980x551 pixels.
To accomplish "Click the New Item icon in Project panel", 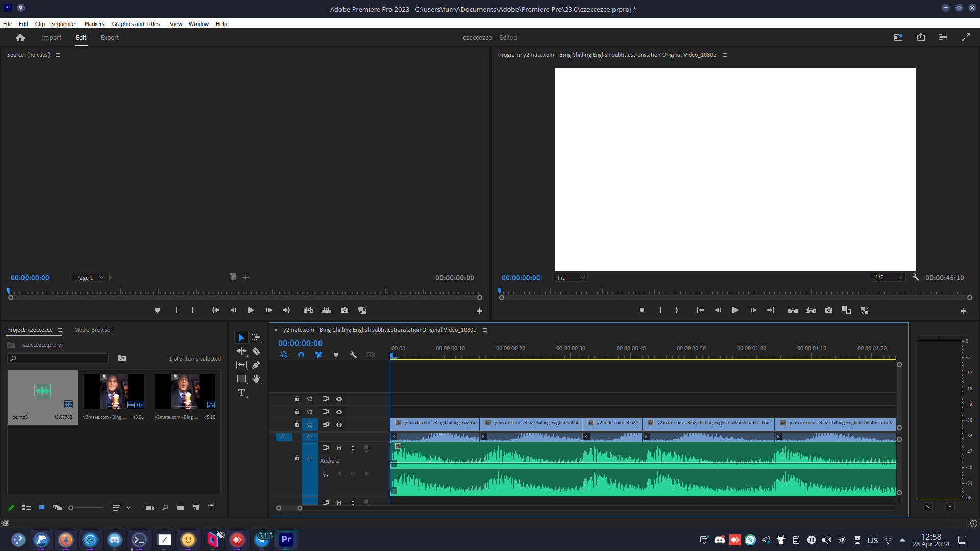I will point(195,507).
